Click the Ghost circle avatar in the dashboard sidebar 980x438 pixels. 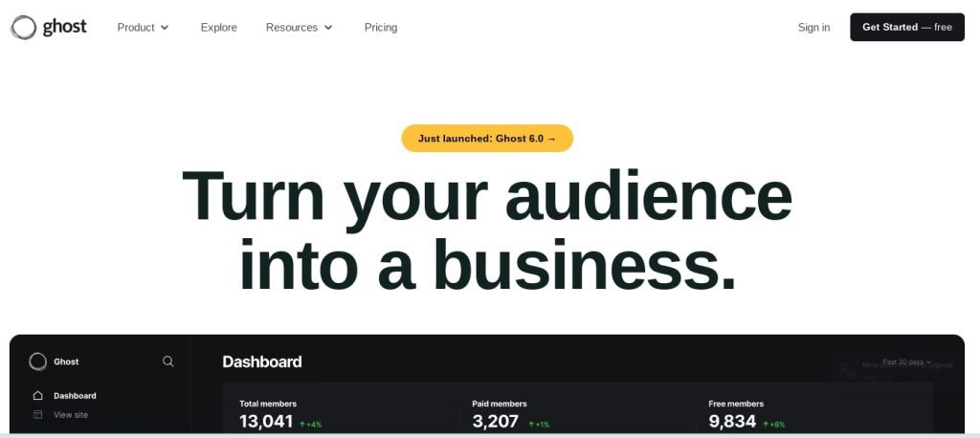[x=38, y=361]
